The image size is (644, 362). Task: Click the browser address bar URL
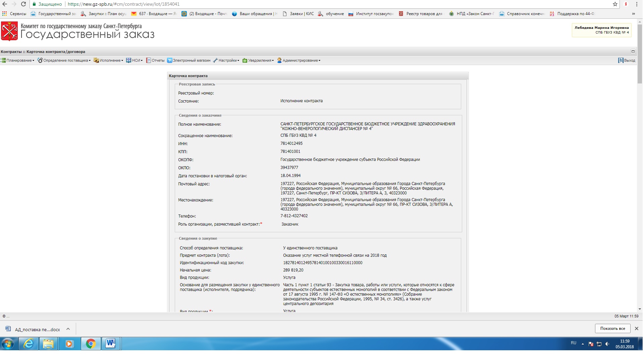point(123,4)
